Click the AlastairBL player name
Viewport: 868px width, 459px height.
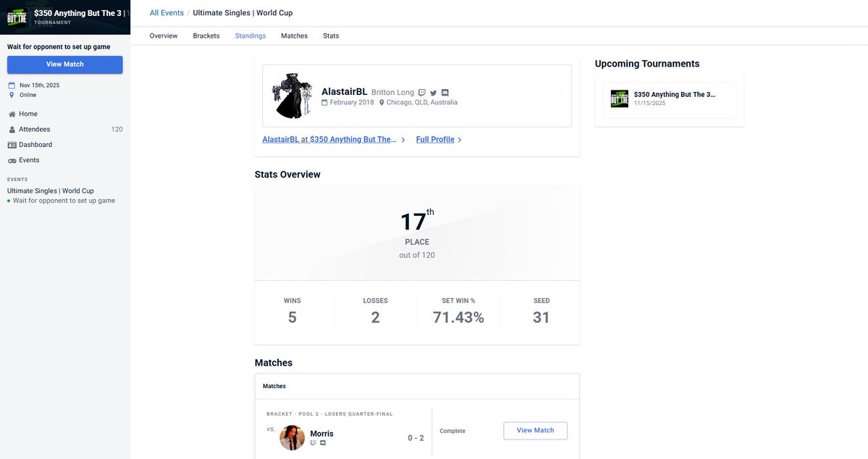click(x=345, y=92)
